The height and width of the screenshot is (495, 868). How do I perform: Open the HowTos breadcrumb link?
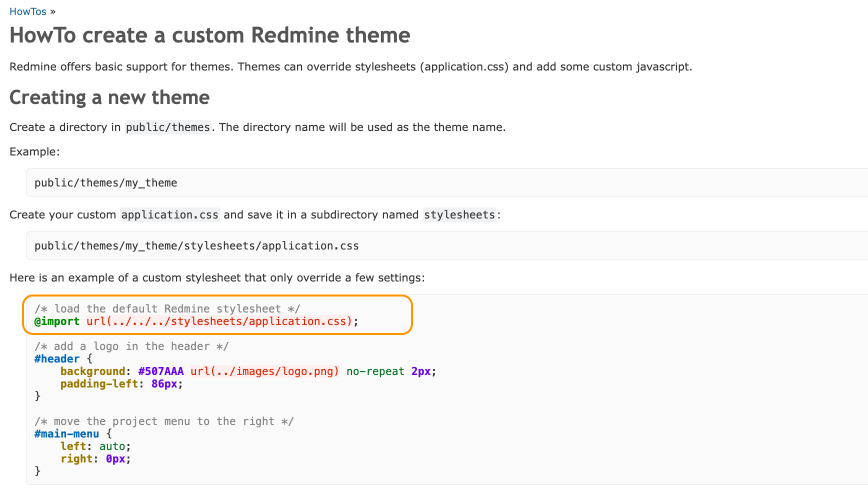point(27,11)
